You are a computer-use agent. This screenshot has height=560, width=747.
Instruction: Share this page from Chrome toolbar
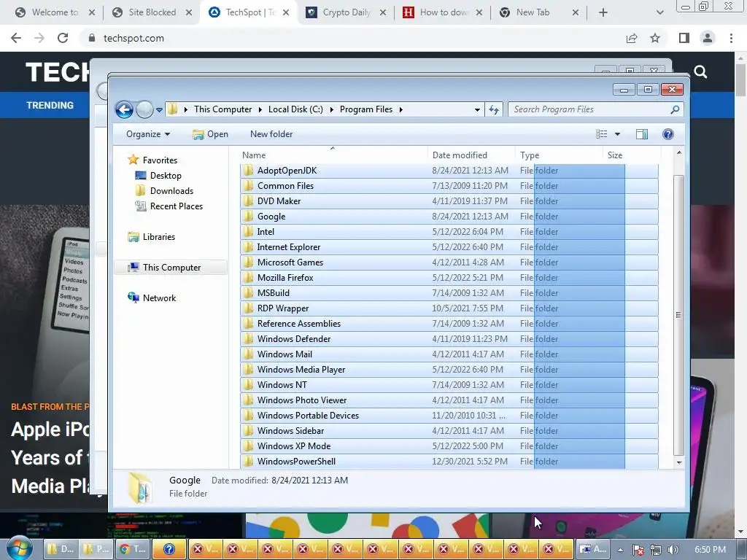tap(632, 38)
